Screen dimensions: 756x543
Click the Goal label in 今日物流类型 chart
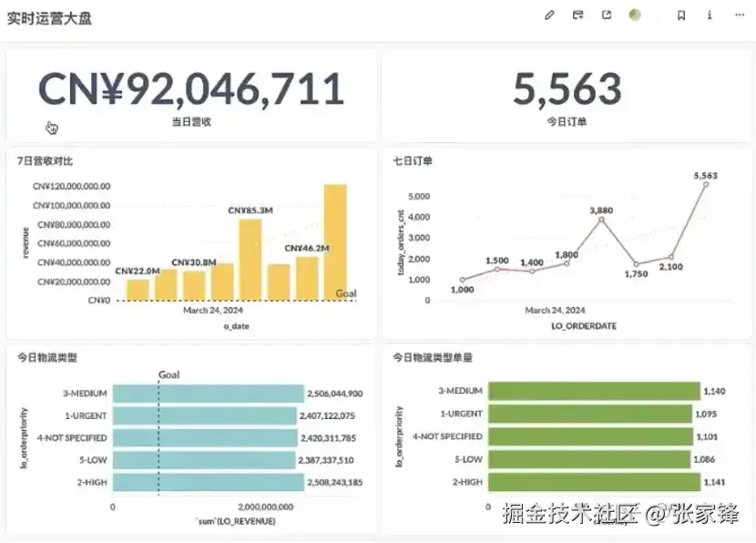(169, 374)
